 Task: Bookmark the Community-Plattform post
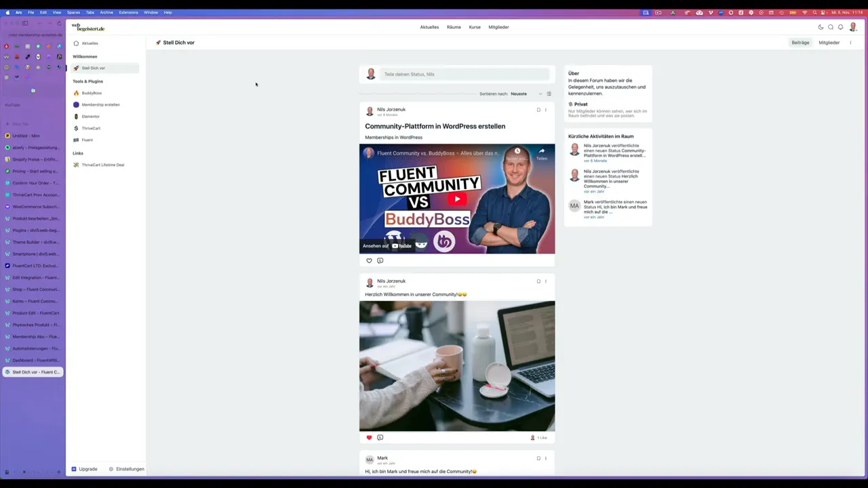pyautogui.click(x=538, y=110)
